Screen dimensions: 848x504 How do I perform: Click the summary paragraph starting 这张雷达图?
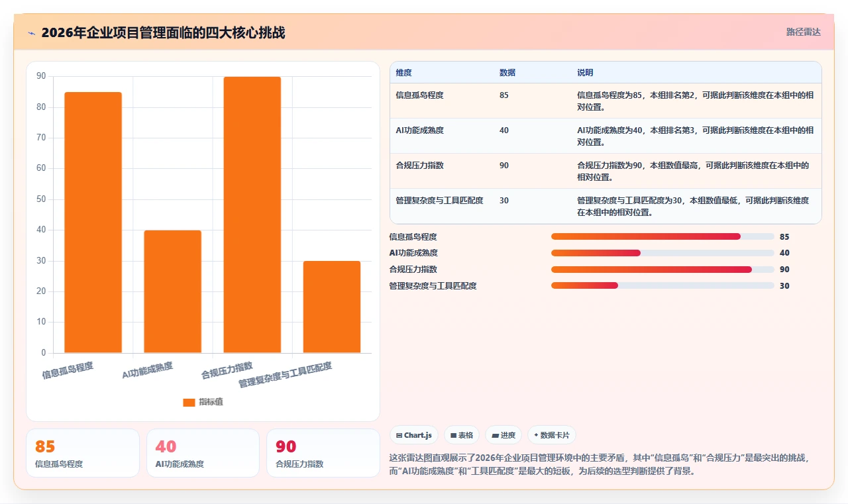pyautogui.click(x=600, y=465)
